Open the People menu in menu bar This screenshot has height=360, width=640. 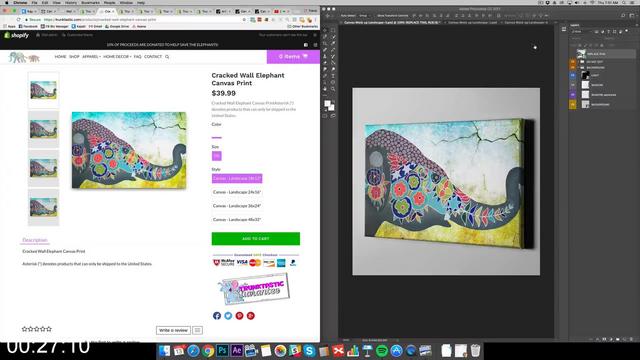point(109,2)
